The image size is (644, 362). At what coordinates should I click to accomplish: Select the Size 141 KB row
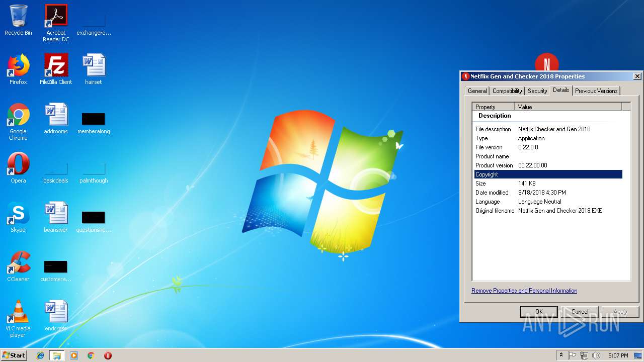548,184
